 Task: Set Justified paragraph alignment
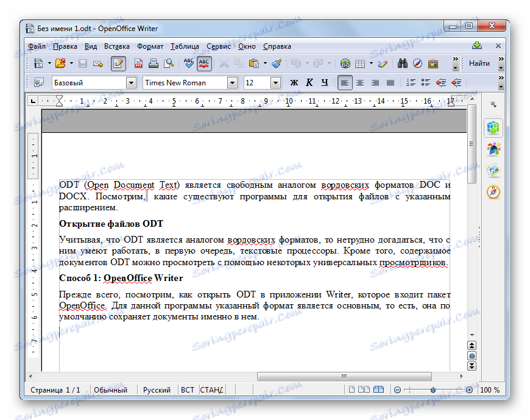pos(390,82)
